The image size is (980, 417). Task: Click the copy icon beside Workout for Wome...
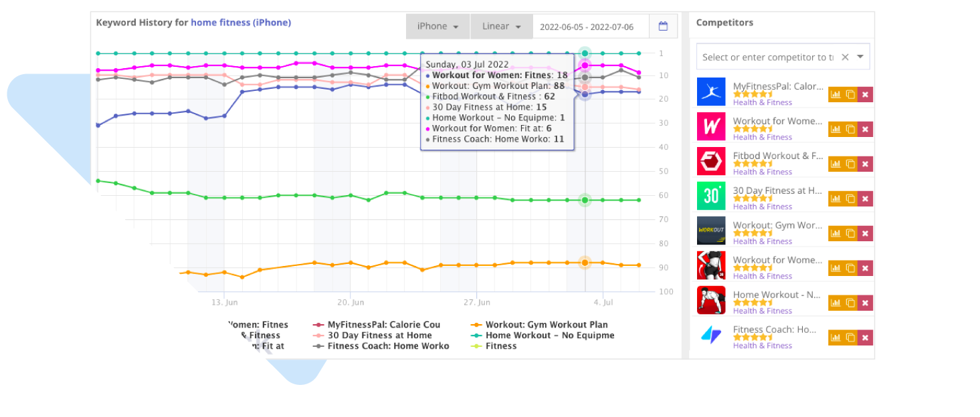pyautogui.click(x=850, y=128)
